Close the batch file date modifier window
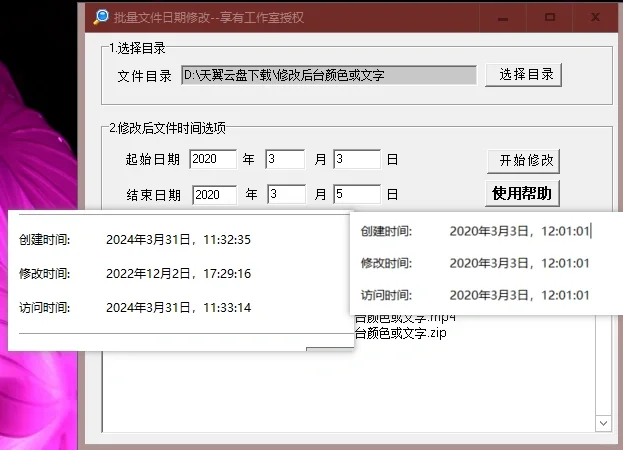Image resolution: width=623 pixels, height=450 pixels. [595, 17]
